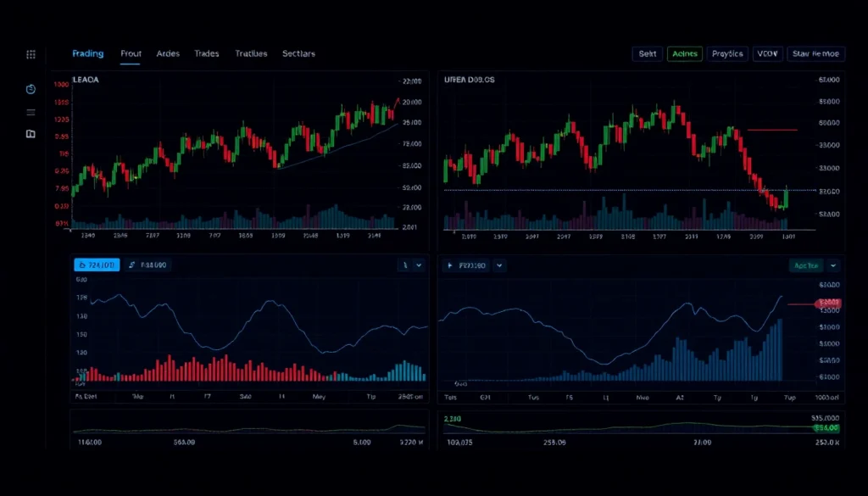Screen dimensions: 868x496
Task: Open the Sectiars tab
Action: pyautogui.click(x=298, y=53)
